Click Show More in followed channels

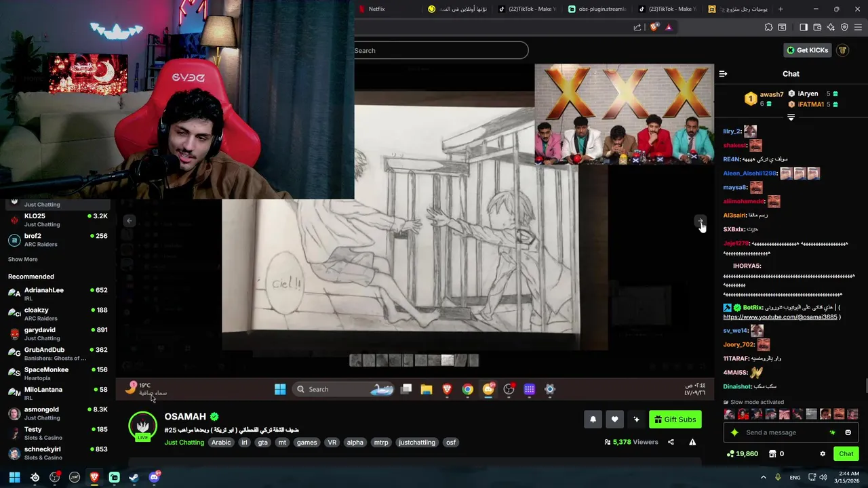pyautogui.click(x=22, y=259)
